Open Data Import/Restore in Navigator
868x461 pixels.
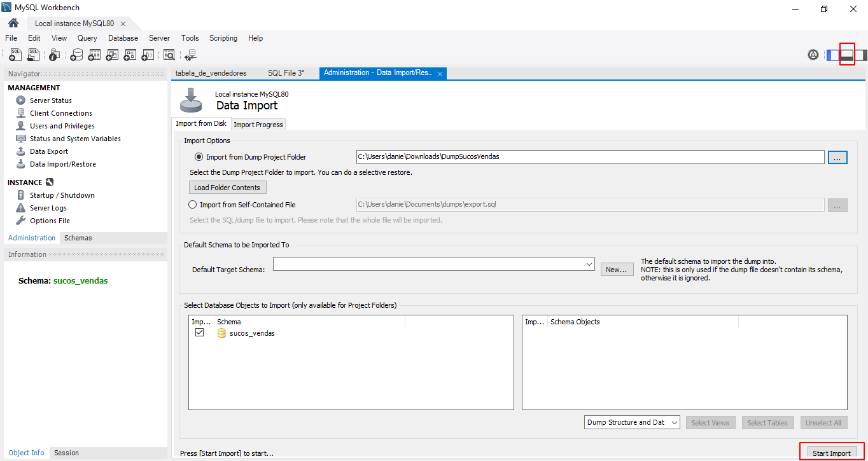click(x=62, y=164)
